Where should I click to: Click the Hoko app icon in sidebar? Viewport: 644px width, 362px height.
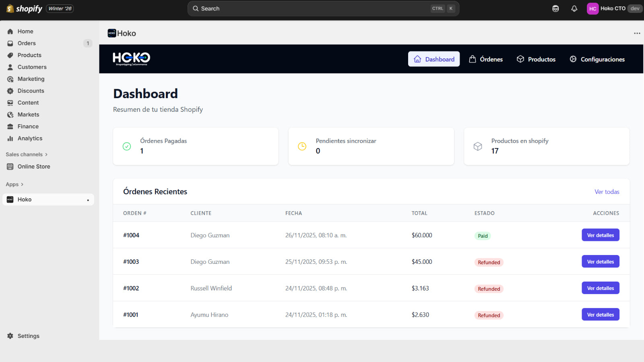tap(10, 200)
